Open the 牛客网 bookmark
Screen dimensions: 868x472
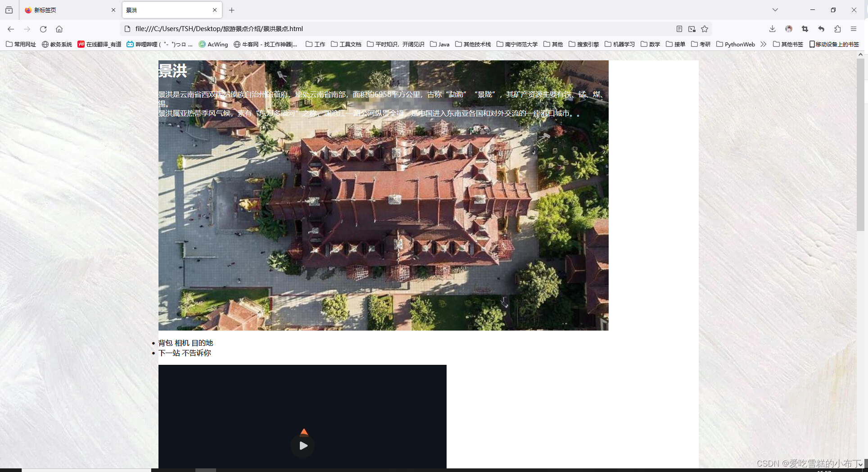[x=265, y=44]
